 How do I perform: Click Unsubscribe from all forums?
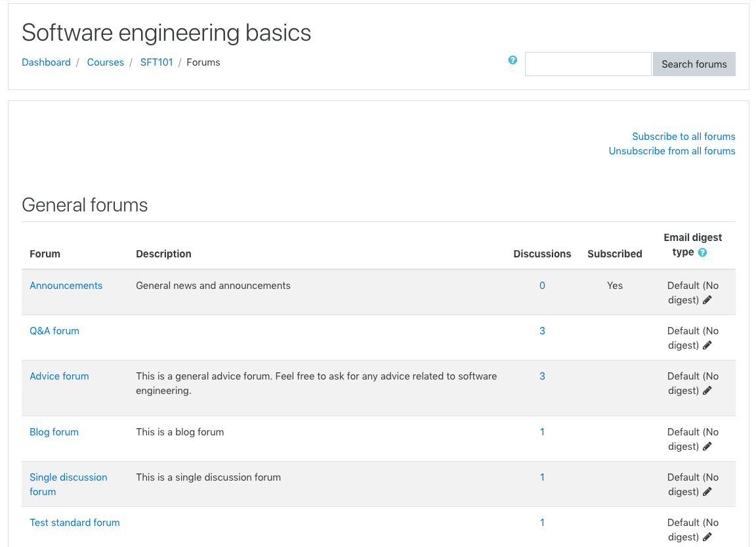point(672,151)
